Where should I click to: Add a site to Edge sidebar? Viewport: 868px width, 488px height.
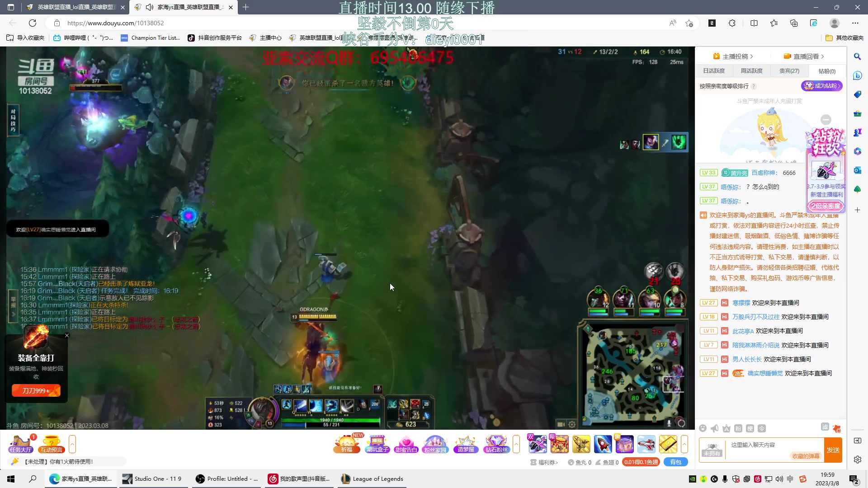click(857, 210)
